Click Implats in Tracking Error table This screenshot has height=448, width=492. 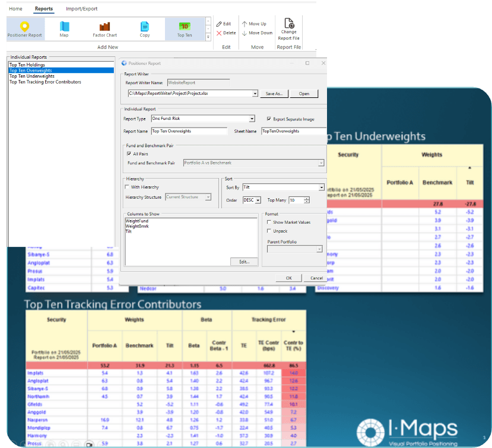coord(36,373)
